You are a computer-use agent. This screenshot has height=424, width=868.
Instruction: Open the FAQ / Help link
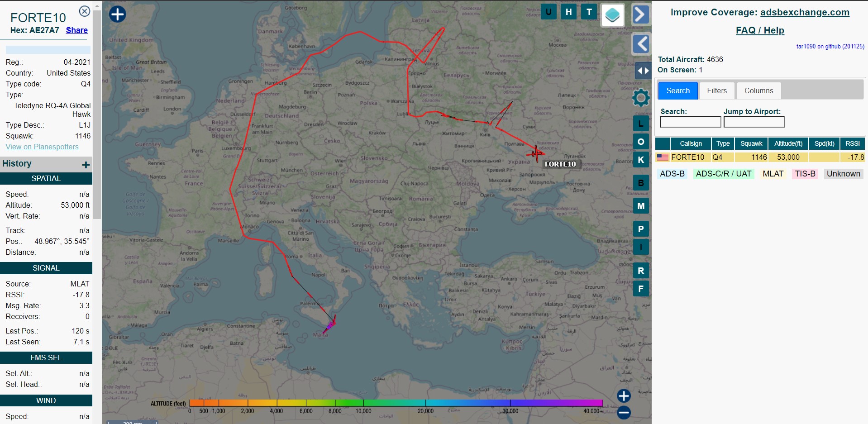(x=760, y=30)
